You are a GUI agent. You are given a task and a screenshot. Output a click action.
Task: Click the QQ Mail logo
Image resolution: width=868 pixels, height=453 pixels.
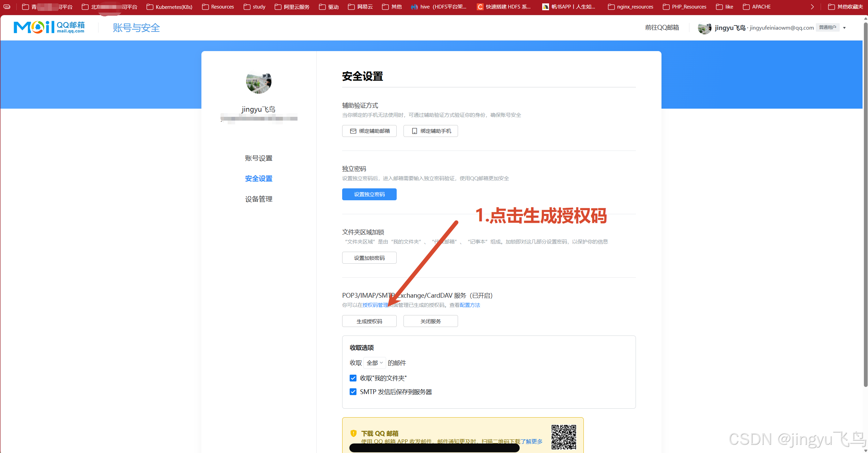tap(49, 27)
